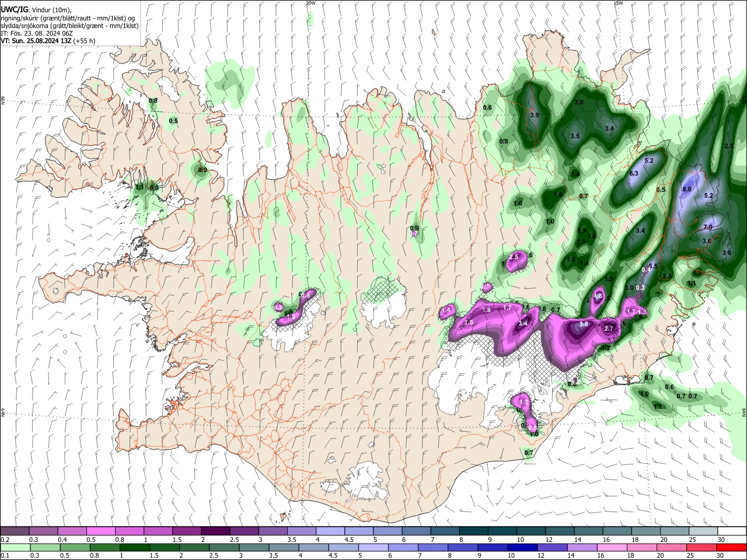
Task: Click the 4.8 snow value on the map
Action: 597,296
